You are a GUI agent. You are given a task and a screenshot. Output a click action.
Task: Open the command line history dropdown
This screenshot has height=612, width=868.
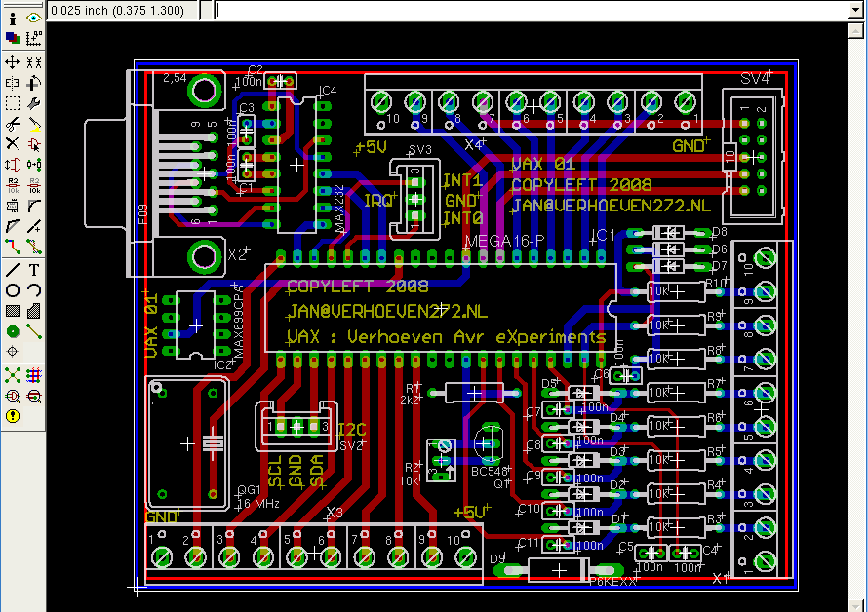point(204,10)
